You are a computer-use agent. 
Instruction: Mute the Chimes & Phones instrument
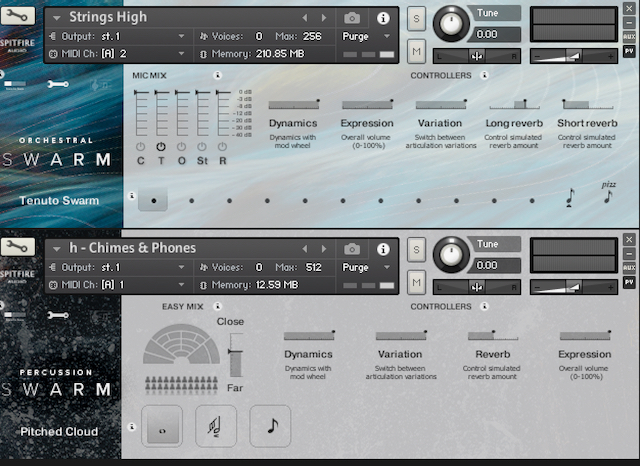pyautogui.click(x=416, y=282)
